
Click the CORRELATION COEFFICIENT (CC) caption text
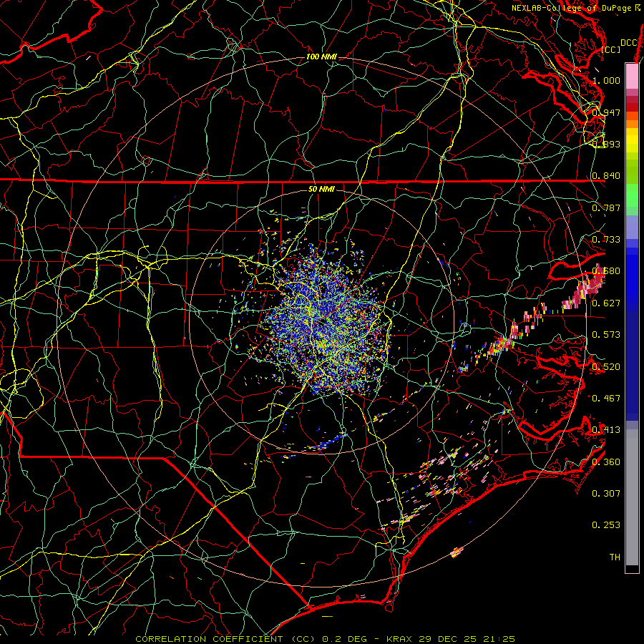point(225,639)
